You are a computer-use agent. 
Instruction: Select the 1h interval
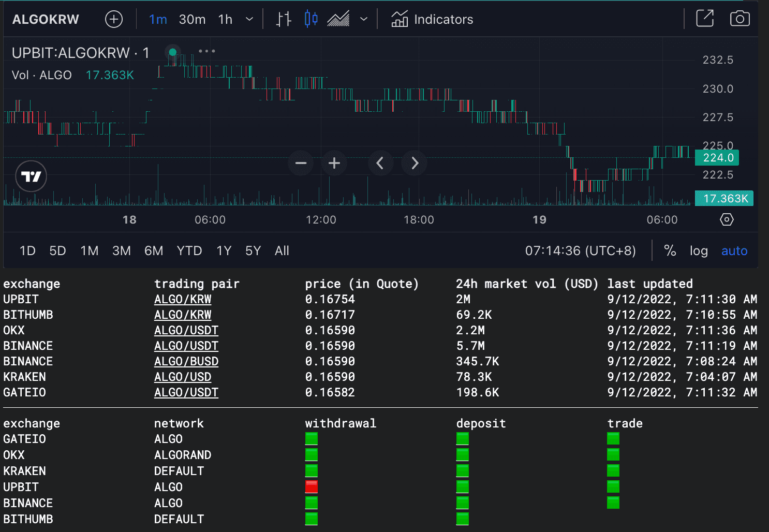click(x=225, y=19)
